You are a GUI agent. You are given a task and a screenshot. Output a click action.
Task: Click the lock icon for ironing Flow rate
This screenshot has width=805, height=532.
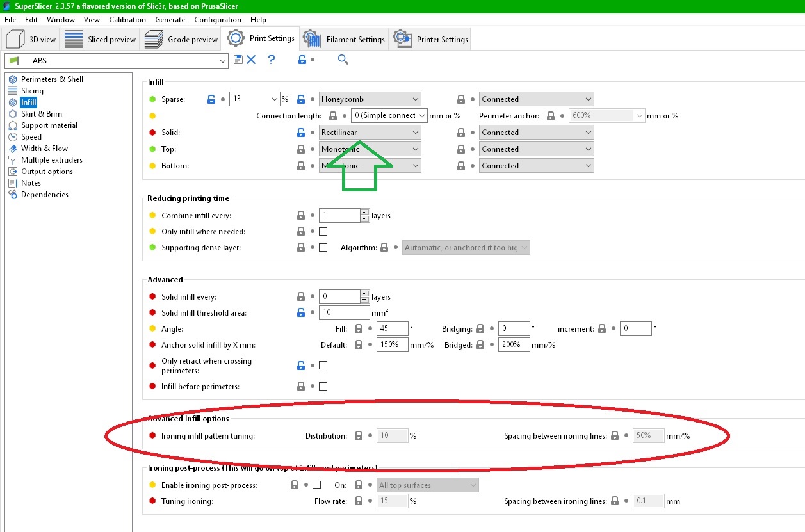tap(359, 501)
